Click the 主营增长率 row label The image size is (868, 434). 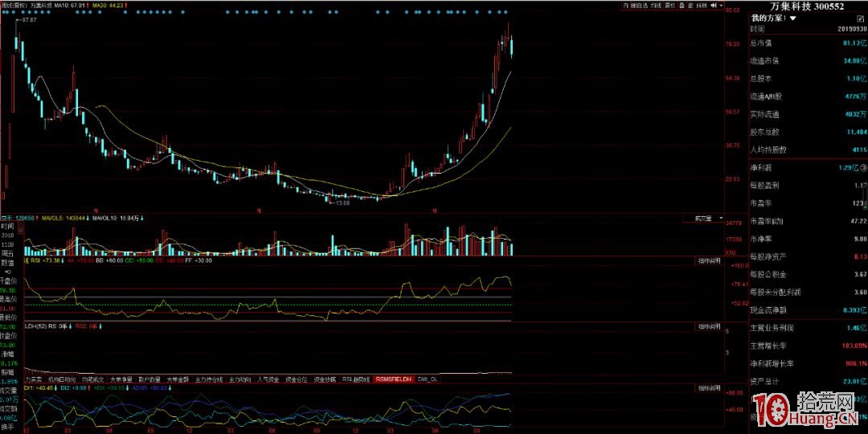(768, 346)
